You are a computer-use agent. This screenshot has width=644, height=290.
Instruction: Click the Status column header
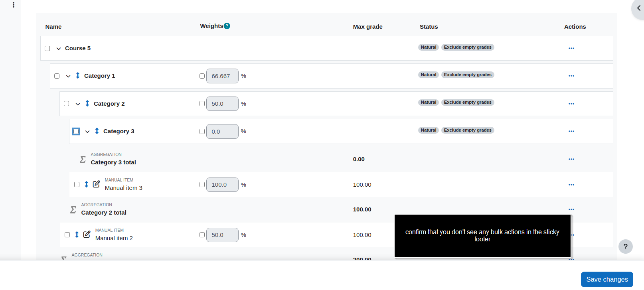click(x=429, y=27)
